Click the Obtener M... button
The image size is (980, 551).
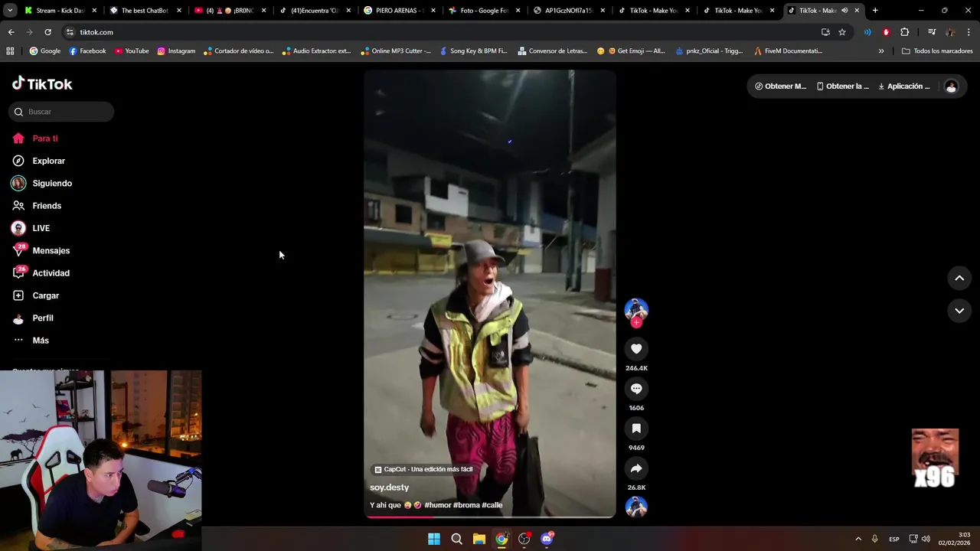(780, 86)
